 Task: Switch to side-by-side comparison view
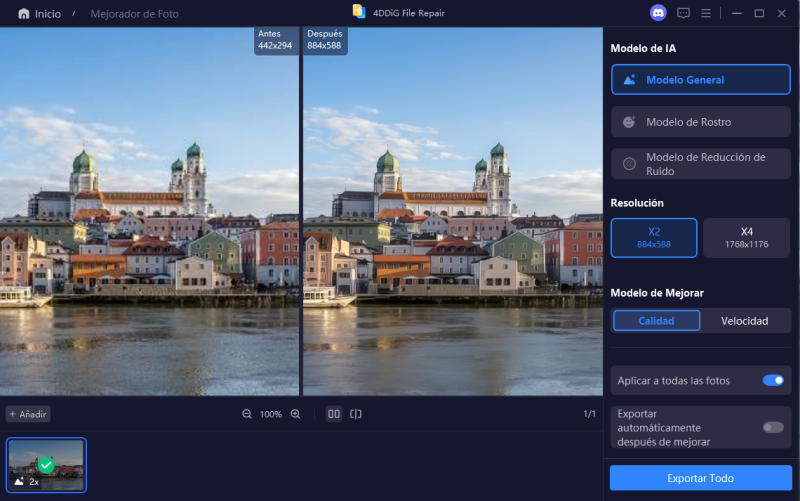pos(334,414)
